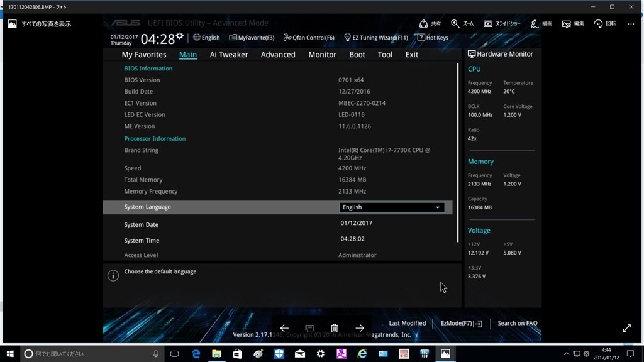Open Microsoft Edge from the taskbar
The width and height of the screenshot is (644, 362).
click(196, 354)
